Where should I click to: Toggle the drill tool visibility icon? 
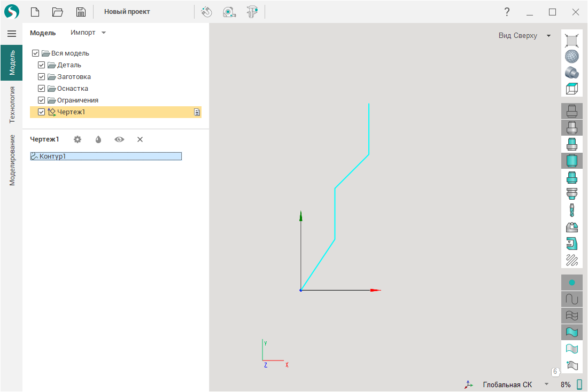pos(572,210)
